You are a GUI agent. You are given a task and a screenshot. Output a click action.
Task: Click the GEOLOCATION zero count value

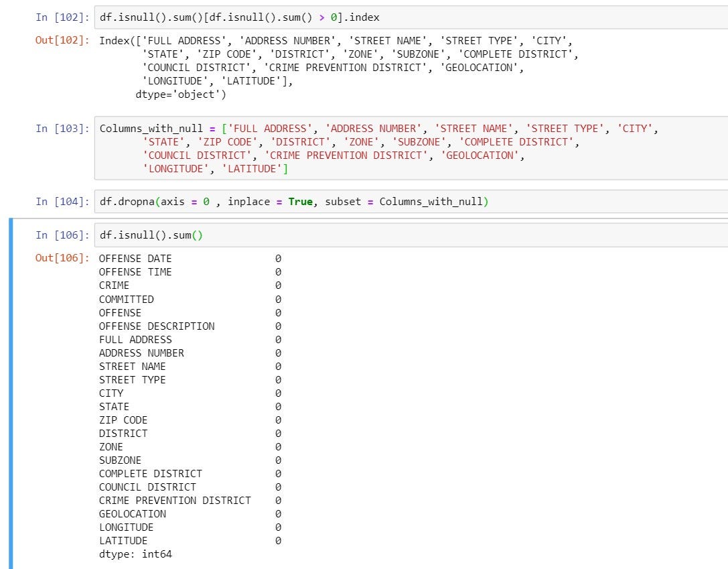[277, 513]
